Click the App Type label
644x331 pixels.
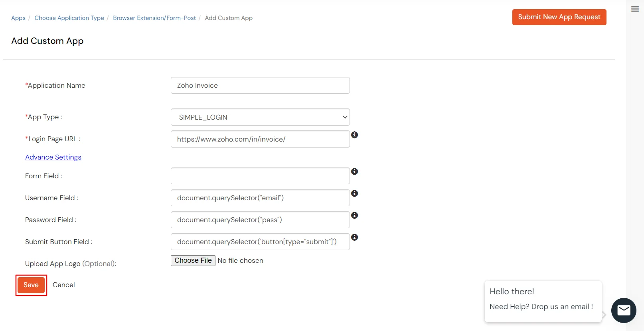(x=43, y=117)
